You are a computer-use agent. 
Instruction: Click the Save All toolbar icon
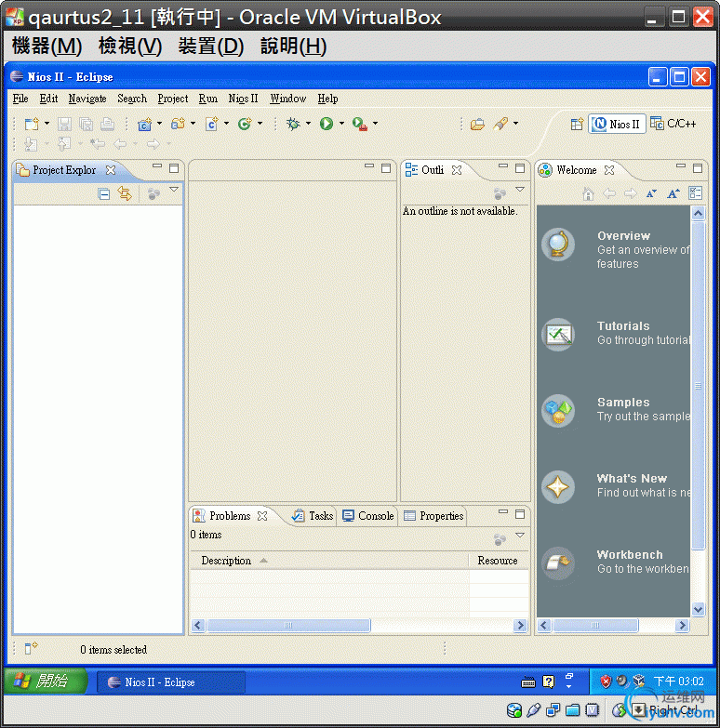86,124
